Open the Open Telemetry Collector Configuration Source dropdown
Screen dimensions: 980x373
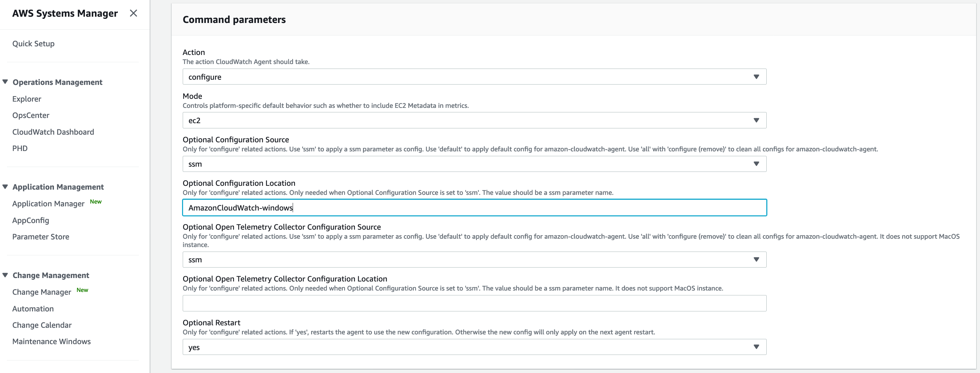pos(474,260)
